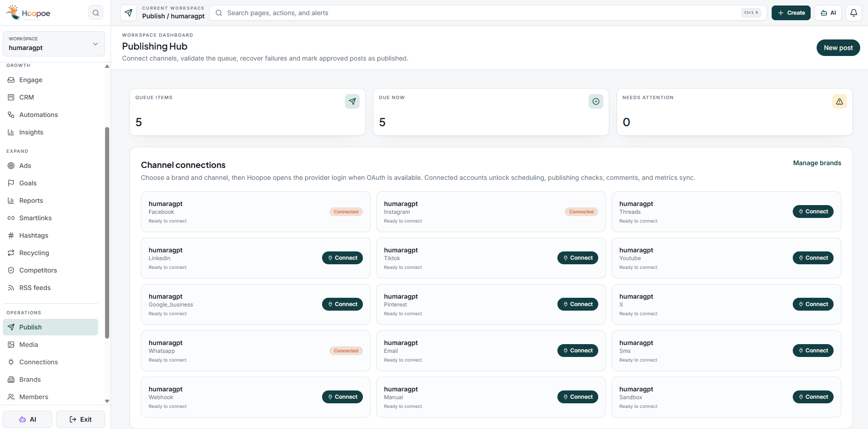868x429 pixels.
Task: Click the Smartlinks link icon
Action: [x=11, y=218]
